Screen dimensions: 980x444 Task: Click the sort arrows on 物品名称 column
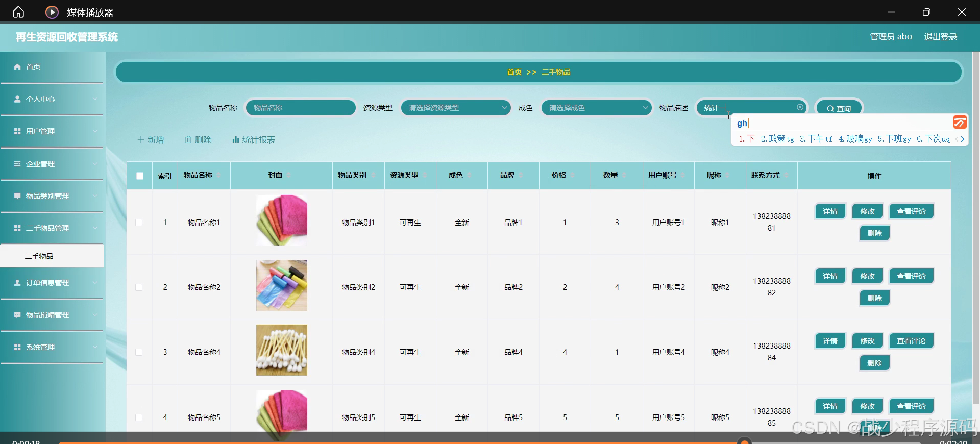tap(218, 176)
